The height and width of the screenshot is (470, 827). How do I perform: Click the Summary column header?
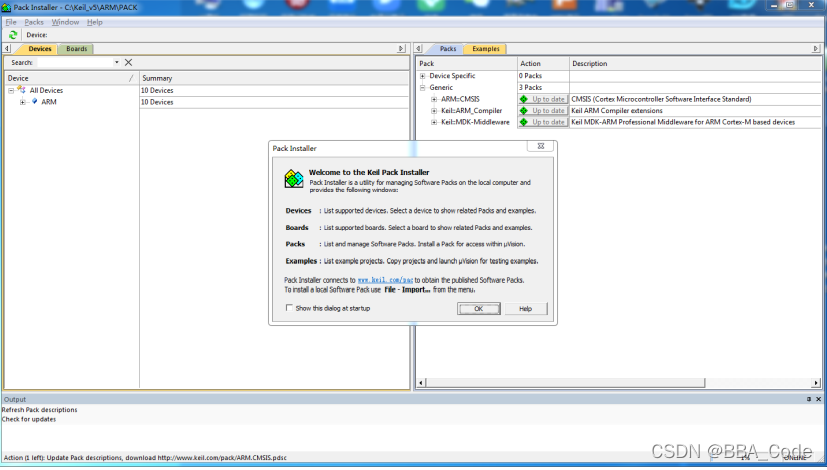pos(274,78)
